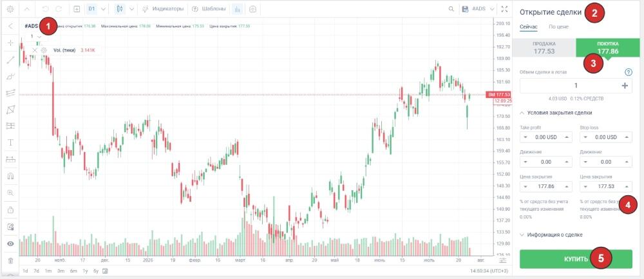Click the green КУПИТЬ button

(x=576, y=259)
